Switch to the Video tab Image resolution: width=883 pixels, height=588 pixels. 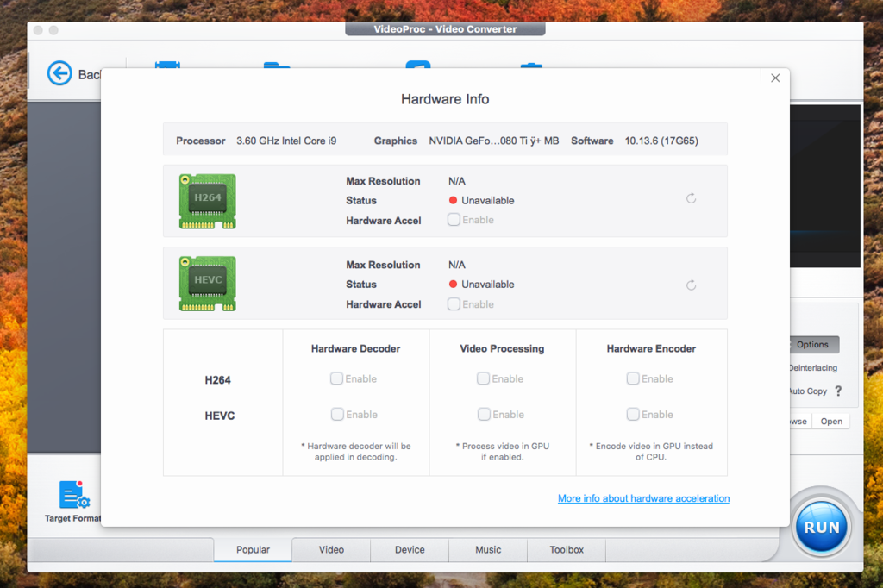[x=331, y=549]
